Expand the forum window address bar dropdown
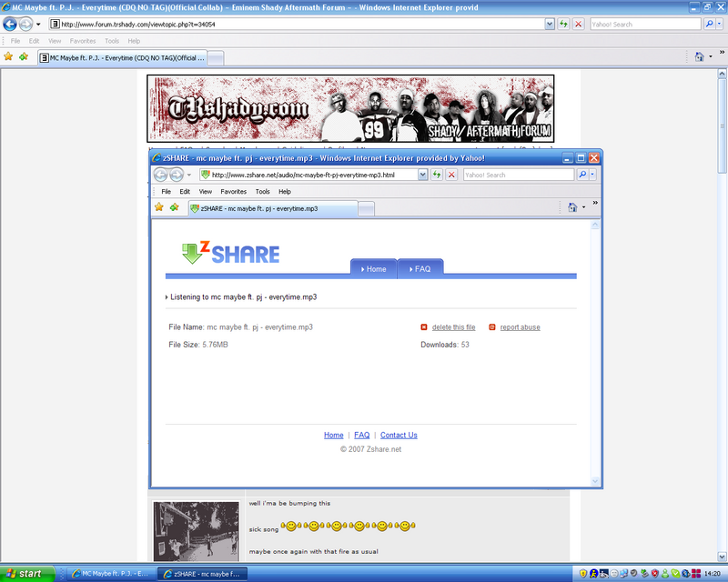 click(x=550, y=25)
